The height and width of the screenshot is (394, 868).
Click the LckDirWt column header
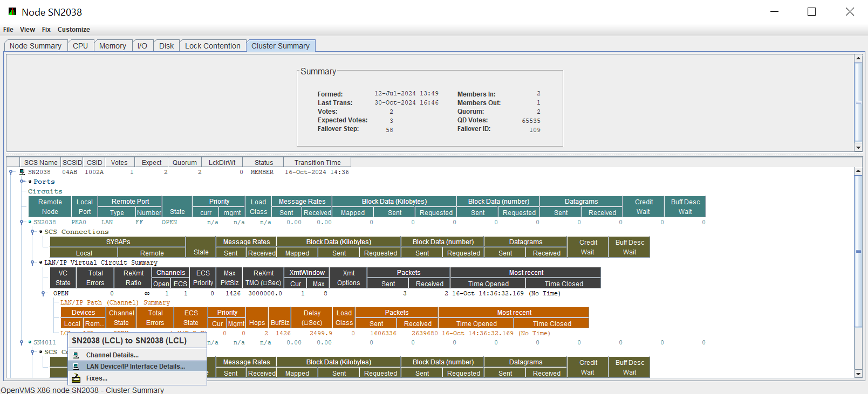[222, 162]
